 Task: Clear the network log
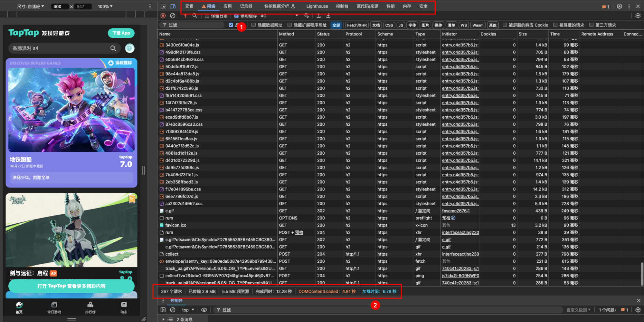pyautogui.click(x=173, y=15)
